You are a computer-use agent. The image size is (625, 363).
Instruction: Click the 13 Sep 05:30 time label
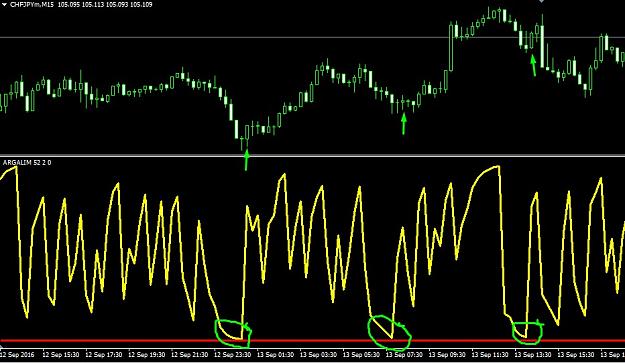pos(361,354)
